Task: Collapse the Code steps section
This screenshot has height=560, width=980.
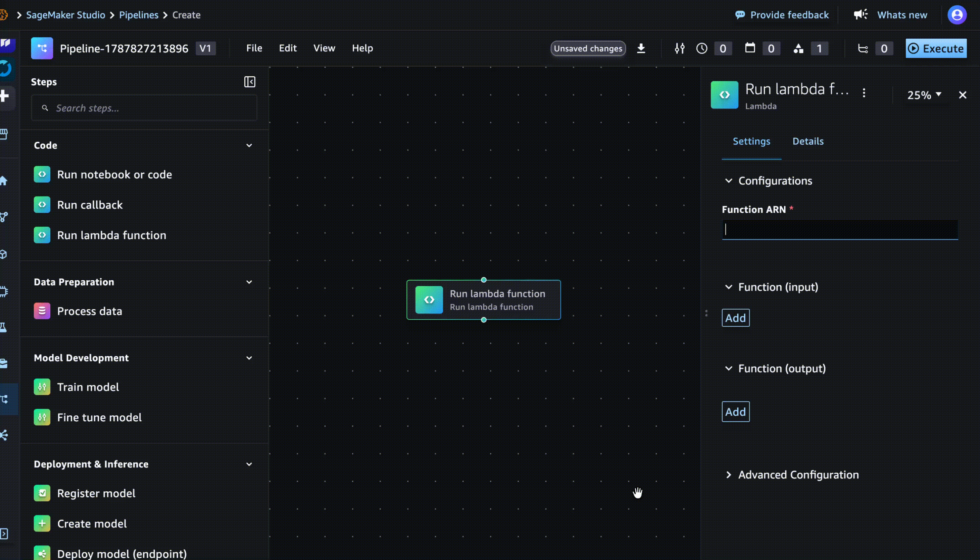Action: (249, 145)
